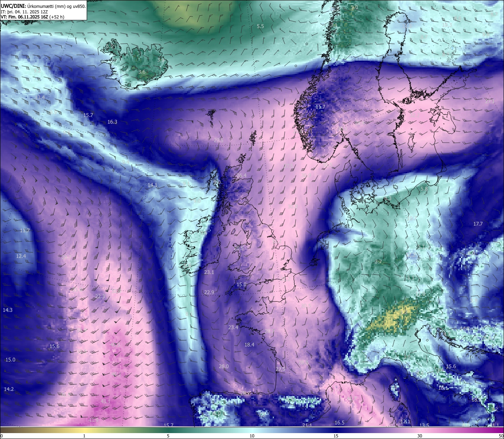Click the 27.5 value on French coast
This screenshot has width=504, height=439.
click(280, 369)
